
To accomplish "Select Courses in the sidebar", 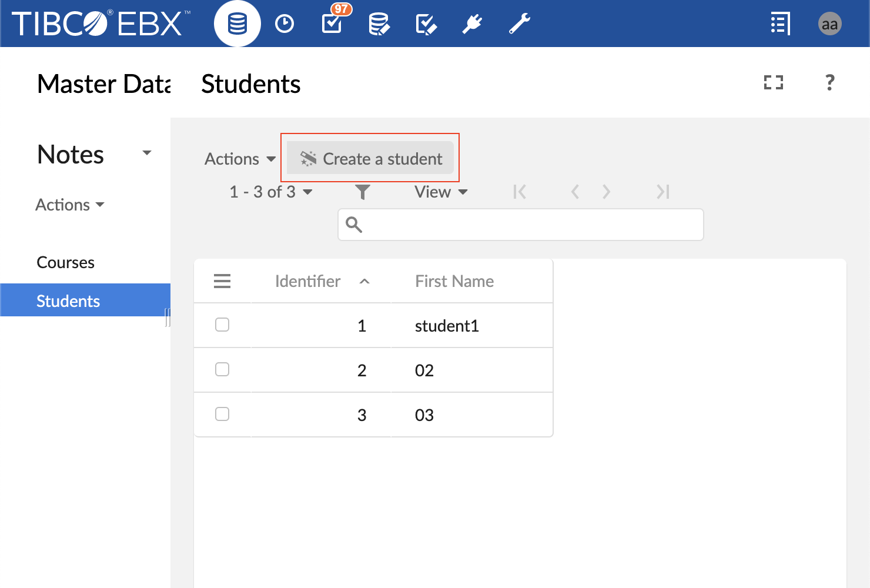I will coord(65,262).
